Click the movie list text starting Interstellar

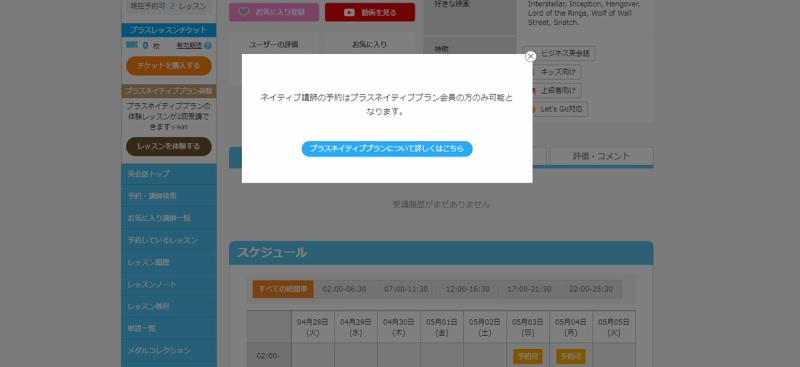tap(583, 13)
